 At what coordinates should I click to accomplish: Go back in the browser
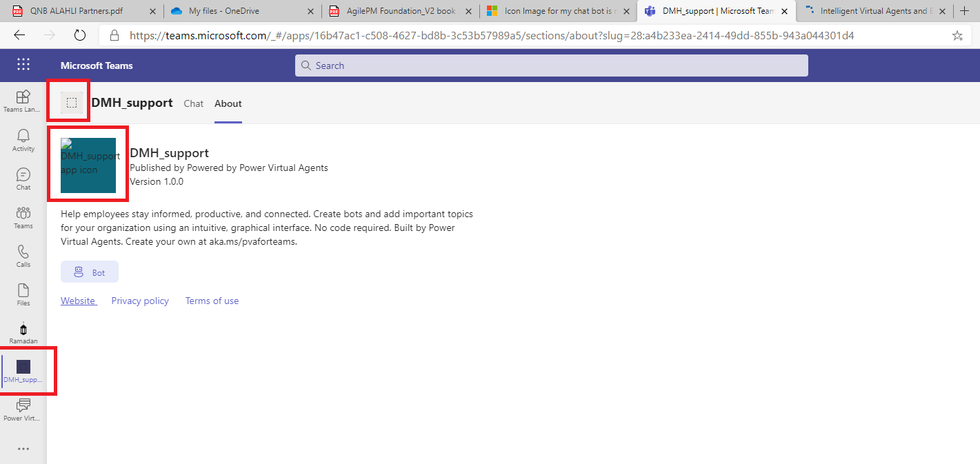coord(19,35)
